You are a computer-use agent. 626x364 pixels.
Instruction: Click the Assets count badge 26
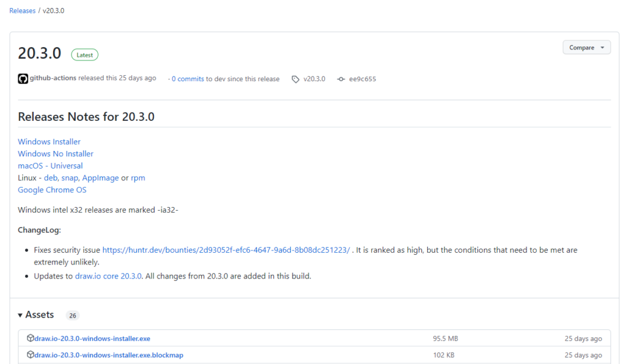click(x=72, y=315)
